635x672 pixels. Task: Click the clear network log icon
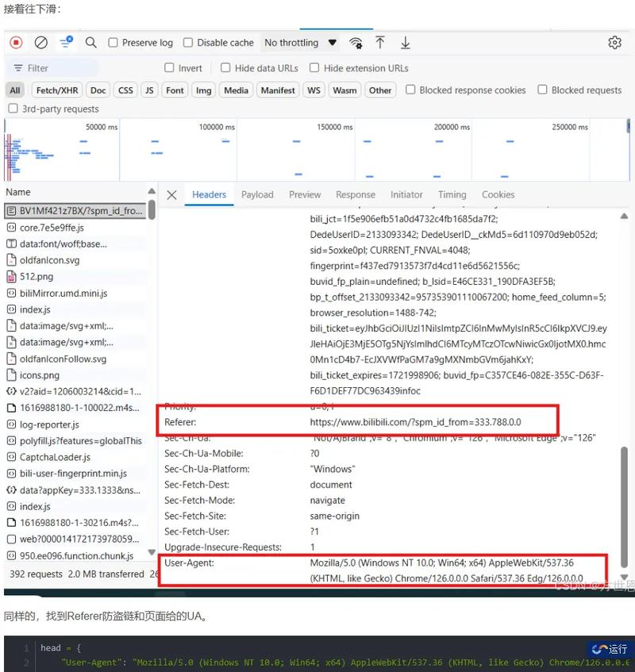pyautogui.click(x=41, y=43)
